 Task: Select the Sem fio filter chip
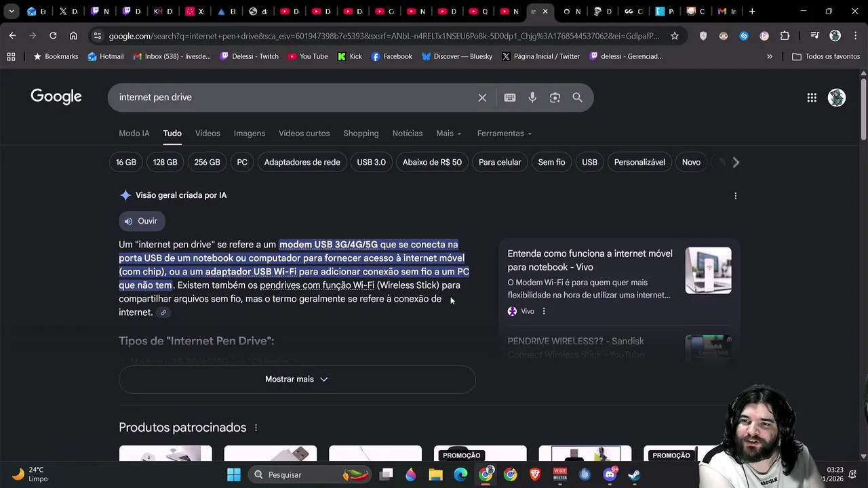click(x=551, y=163)
